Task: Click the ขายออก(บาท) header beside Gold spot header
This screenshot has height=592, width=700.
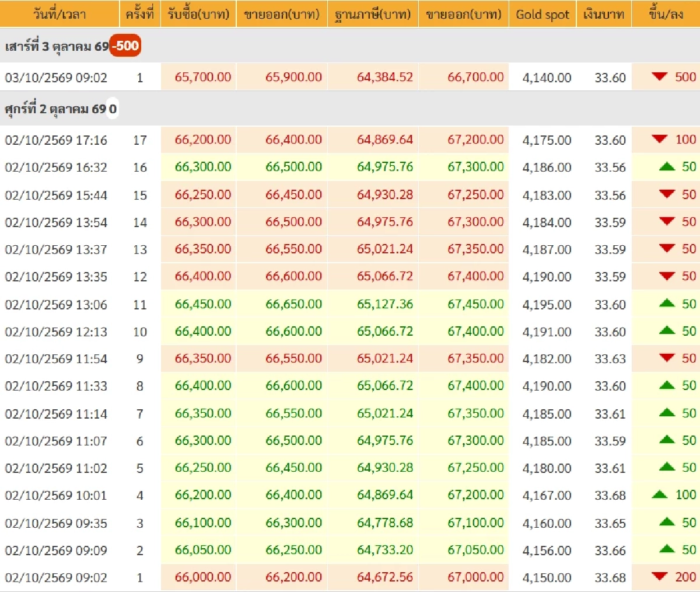Action: (x=464, y=13)
